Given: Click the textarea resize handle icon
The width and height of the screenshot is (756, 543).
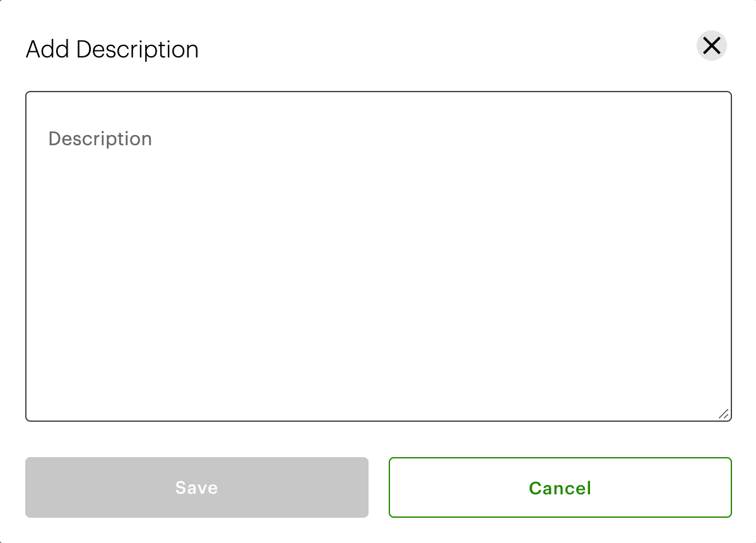Looking at the screenshot, I should coord(723,414).
